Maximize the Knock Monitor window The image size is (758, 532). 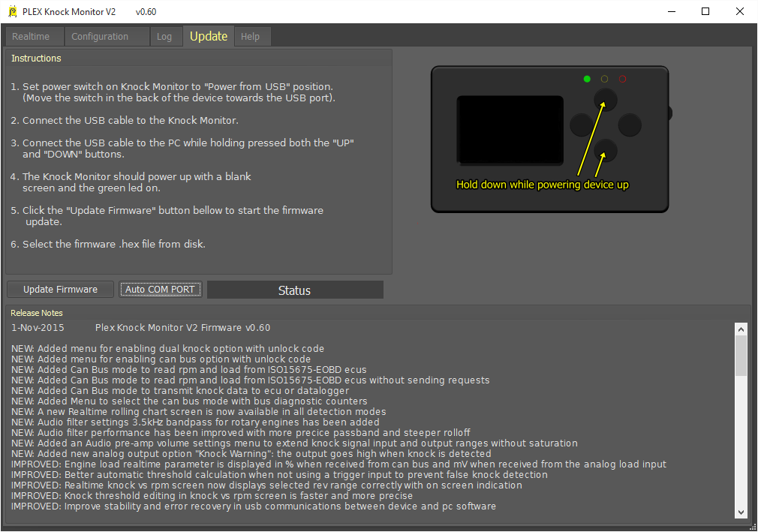705,11
